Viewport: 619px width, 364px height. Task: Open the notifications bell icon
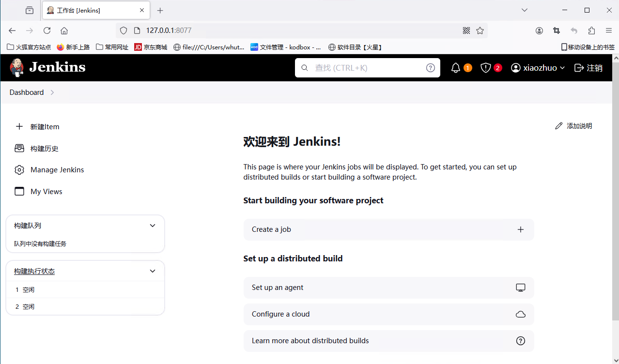coord(455,68)
